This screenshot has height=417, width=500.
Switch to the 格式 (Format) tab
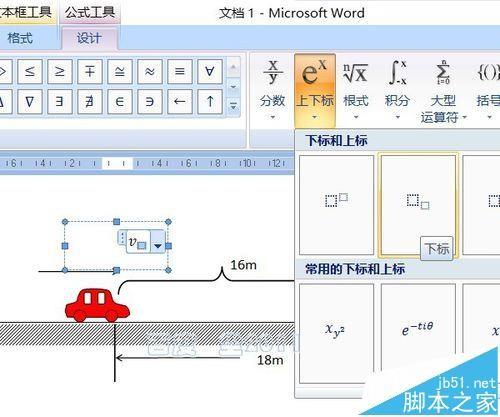(x=21, y=38)
